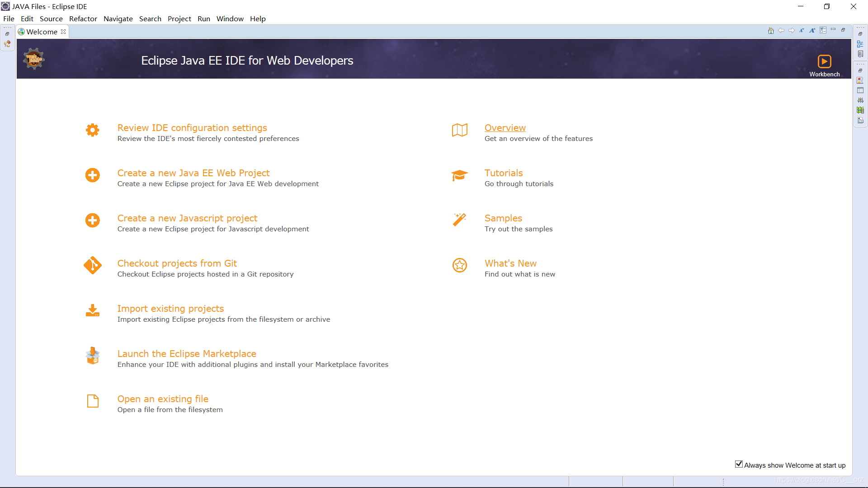
Task: Click the Reduce font size icon
Action: pos(802,31)
